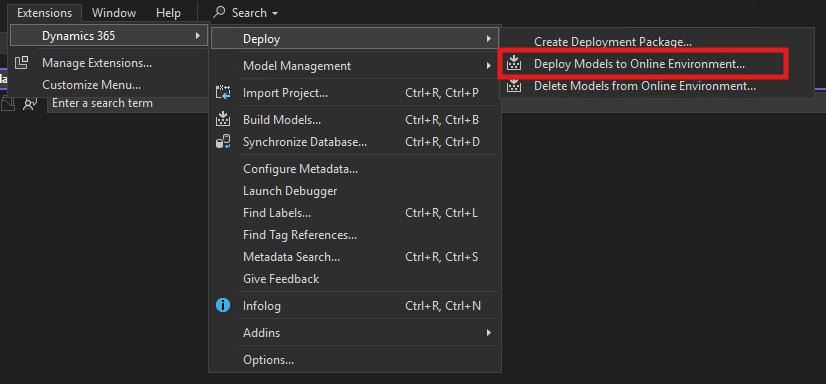The width and height of the screenshot is (826, 384).
Task: Open the Search dropdown arrow
Action: [x=275, y=13]
